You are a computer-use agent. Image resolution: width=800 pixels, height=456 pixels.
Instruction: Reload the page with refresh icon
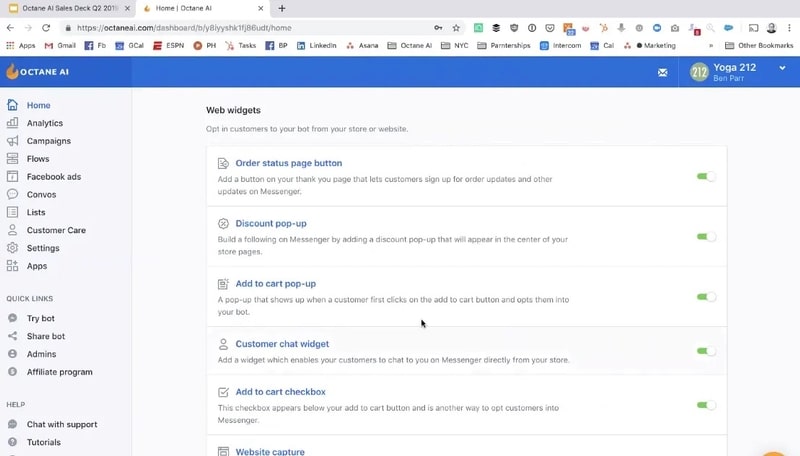pyautogui.click(x=46, y=28)
